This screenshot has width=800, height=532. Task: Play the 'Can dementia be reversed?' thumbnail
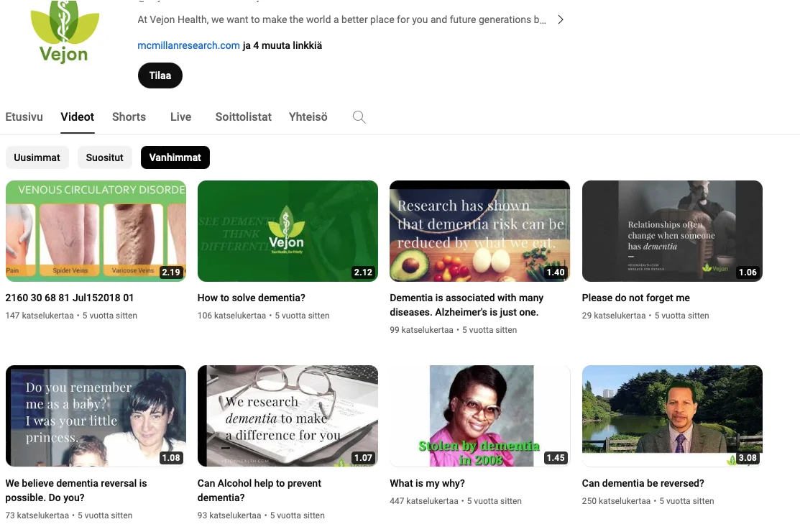pyautogui.click(x=672, y=416)
